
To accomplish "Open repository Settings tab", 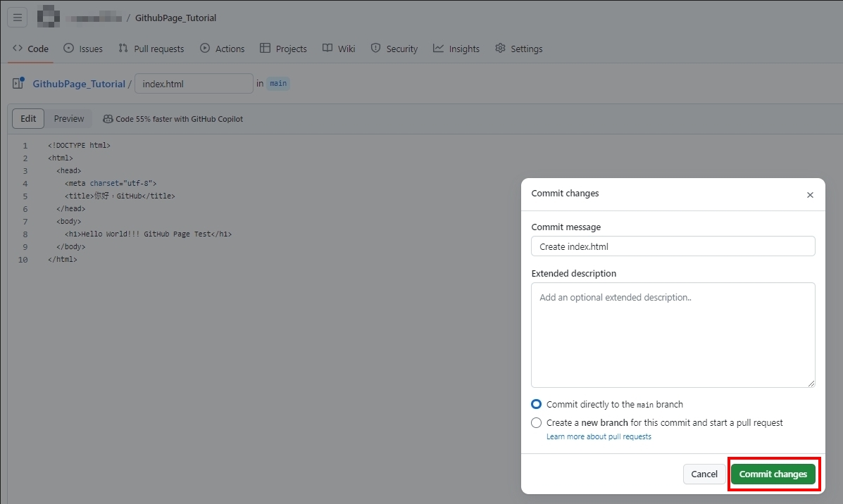I will click(x=519, y=49).
